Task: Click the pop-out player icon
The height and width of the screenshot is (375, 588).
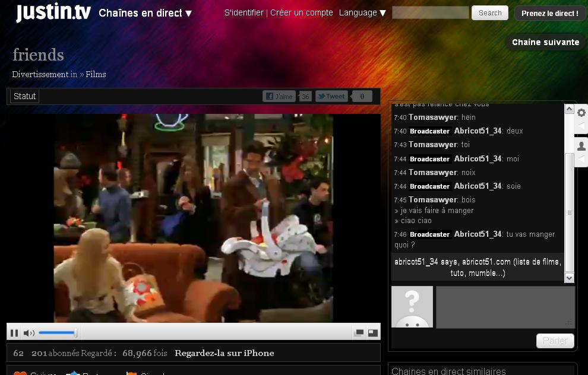Action: coord(359,333)
